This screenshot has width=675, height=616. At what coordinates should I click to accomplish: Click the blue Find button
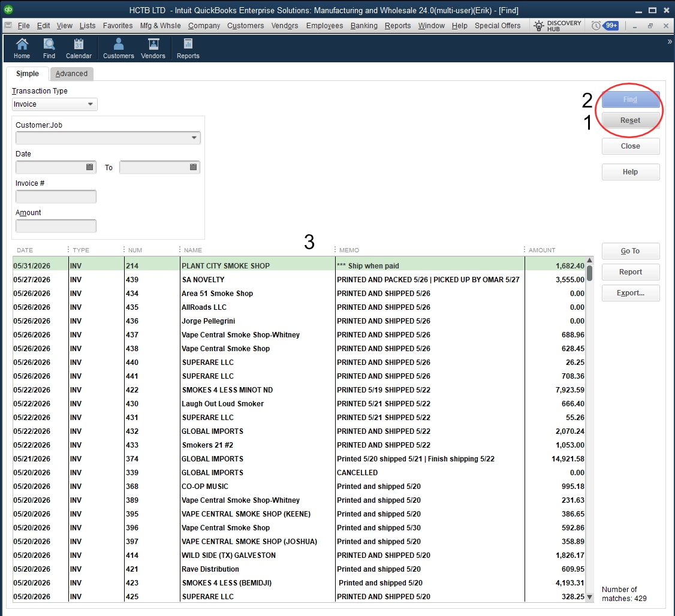tap(630, 99)
